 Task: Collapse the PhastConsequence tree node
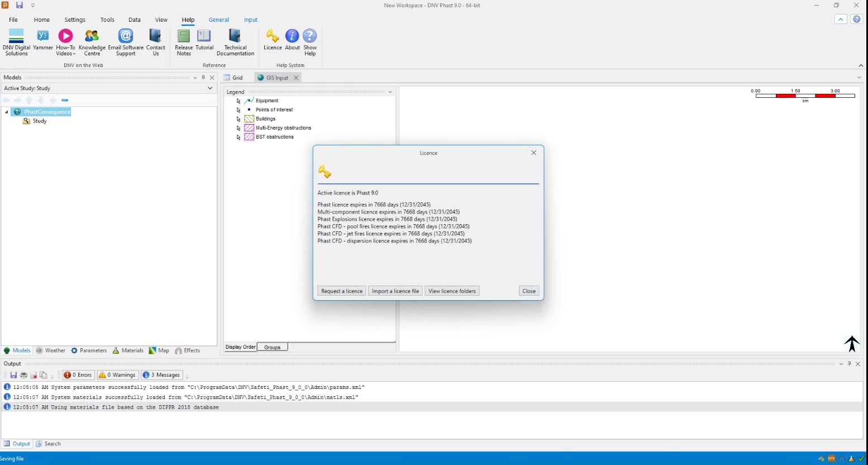click(7, 112)
